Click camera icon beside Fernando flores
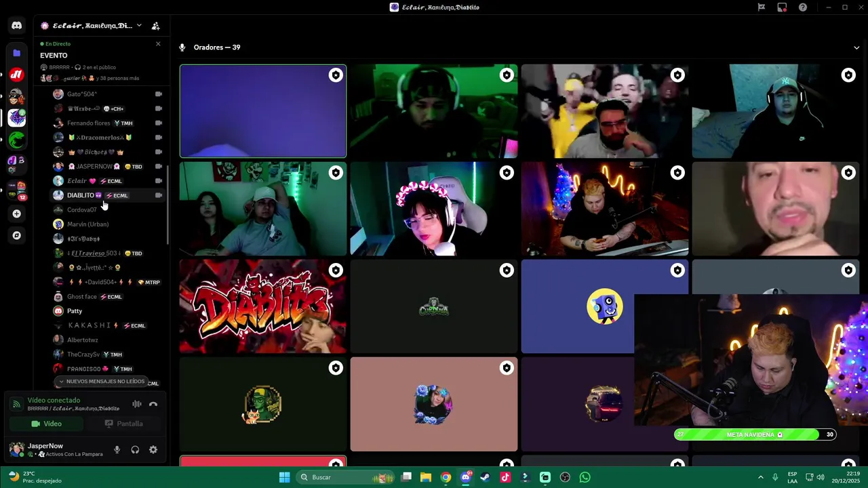868x488 pixels. pyautogui.click(x=159, y=123)
